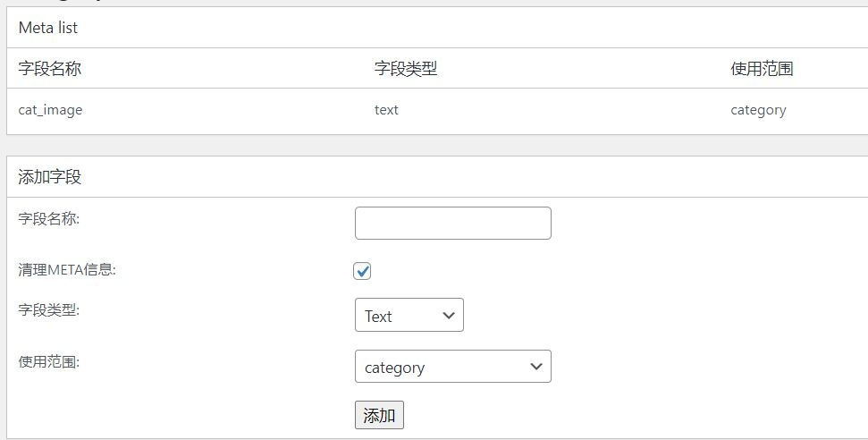Click the 字段名称 text input box
The width and height of the screenshot is (868, 440).
coord(452,224)
